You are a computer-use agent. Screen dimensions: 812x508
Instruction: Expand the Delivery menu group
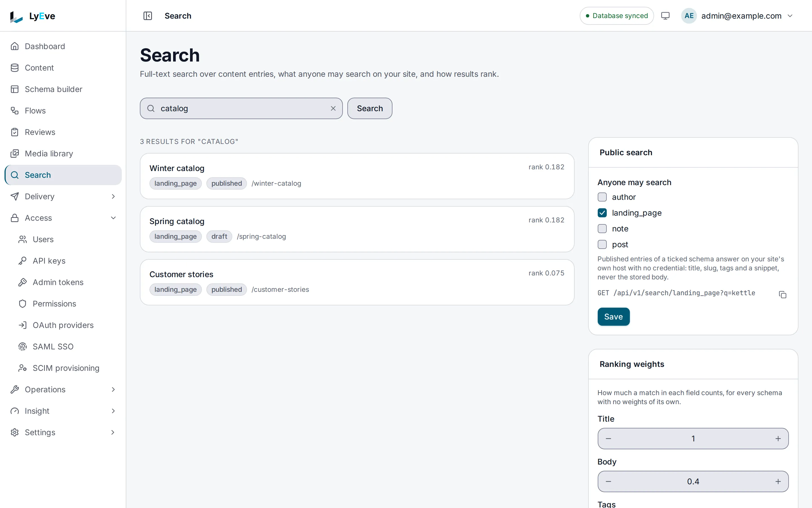point(63,196)
